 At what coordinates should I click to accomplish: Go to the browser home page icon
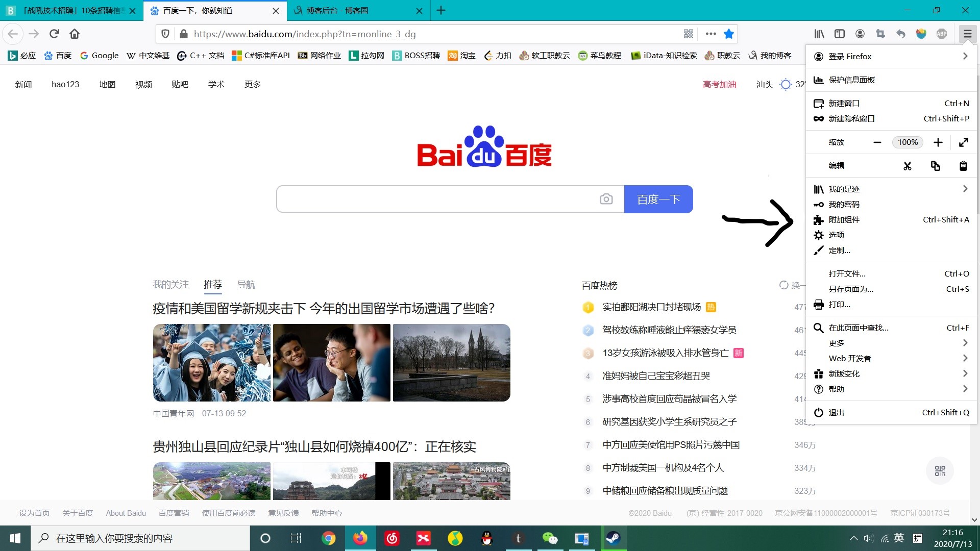pyautogui.click(x=75, y=34)
